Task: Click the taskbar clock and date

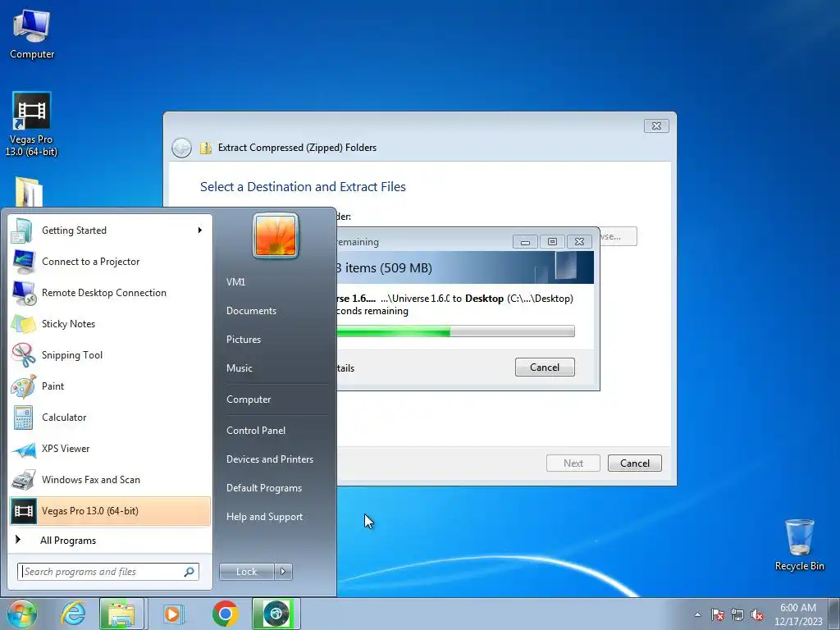Action: pos(798,614)
